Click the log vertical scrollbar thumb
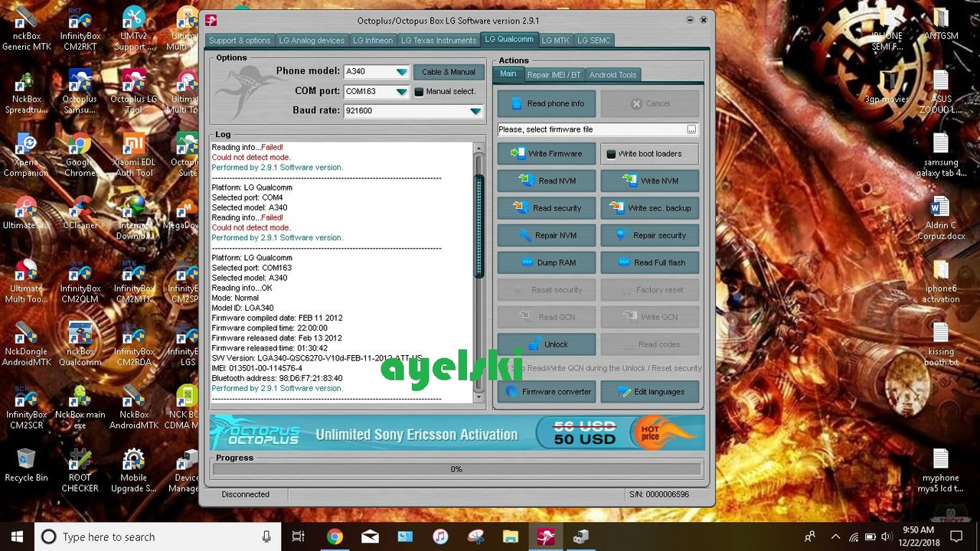 (479, 227)
